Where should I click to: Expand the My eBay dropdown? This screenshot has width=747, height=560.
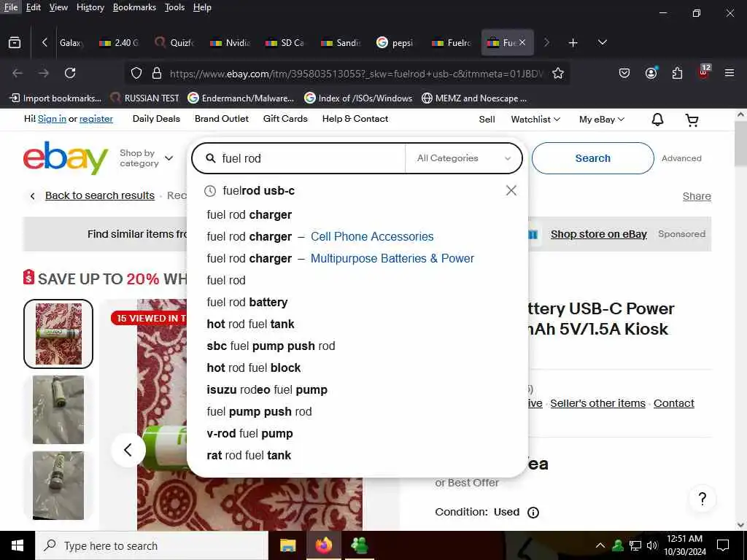[602, 120]
